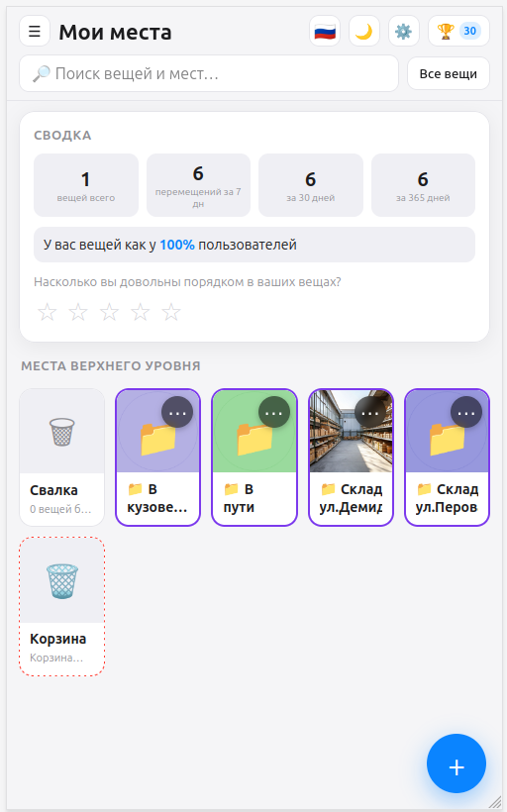The height and width of the screenshot is (812, 507).
Task: Open options menu on 'В пути' card
Action: pyautogui.click(x=274, y=412)
